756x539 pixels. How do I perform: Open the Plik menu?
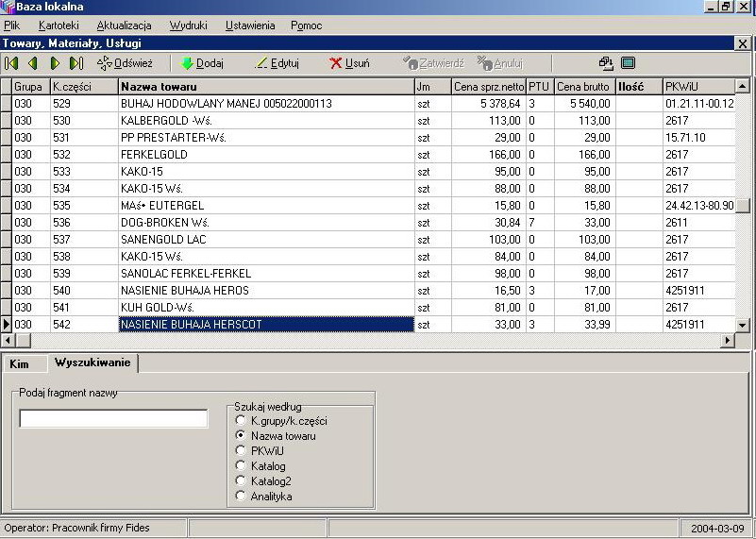(x=11, y=25)
